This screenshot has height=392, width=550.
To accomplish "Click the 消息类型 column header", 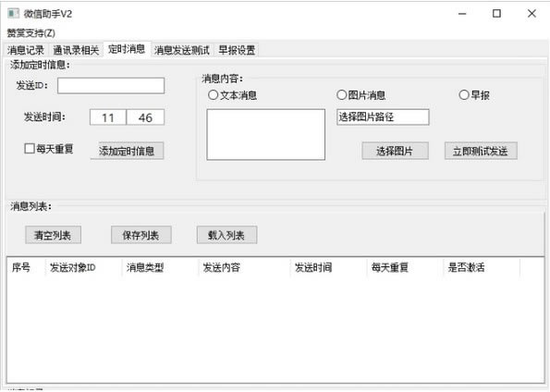I will 160,267.
